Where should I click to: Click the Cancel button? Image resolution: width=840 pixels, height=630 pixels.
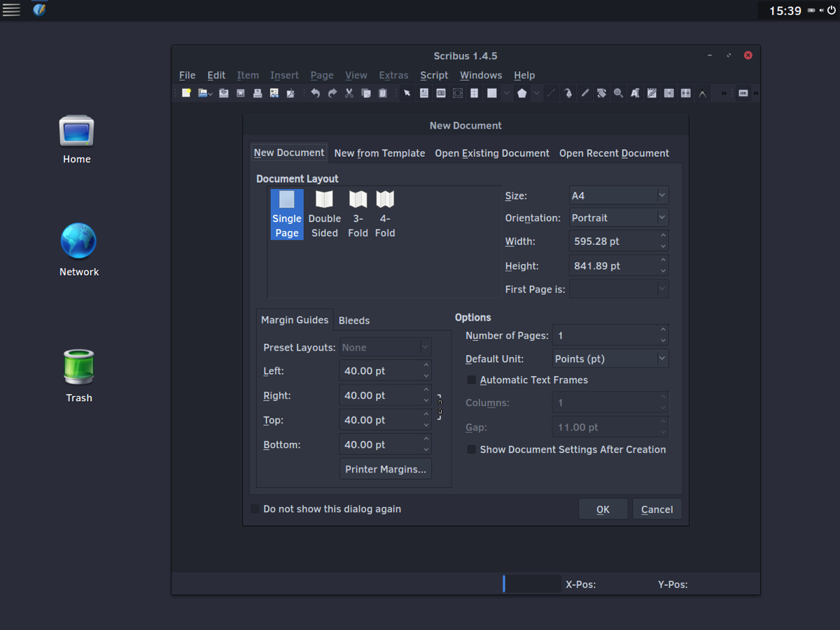[x=657, y=509]
